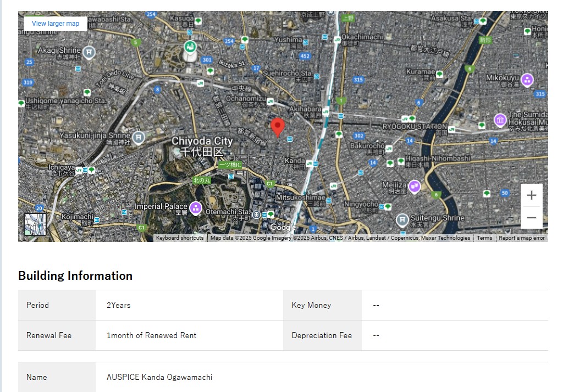Click the Ichigaya JR station icon
The height and width of the screenshot is (392, 563).
79,170
